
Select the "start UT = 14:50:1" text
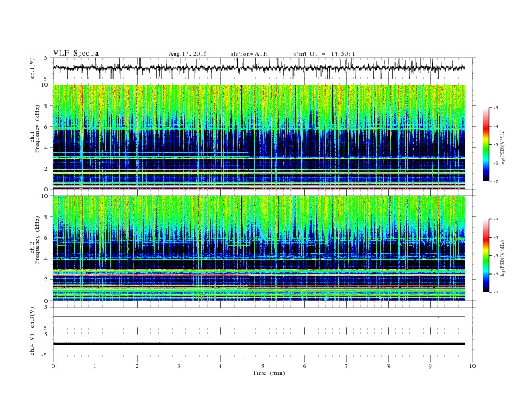pyautogui.click(x=324, y=54)
